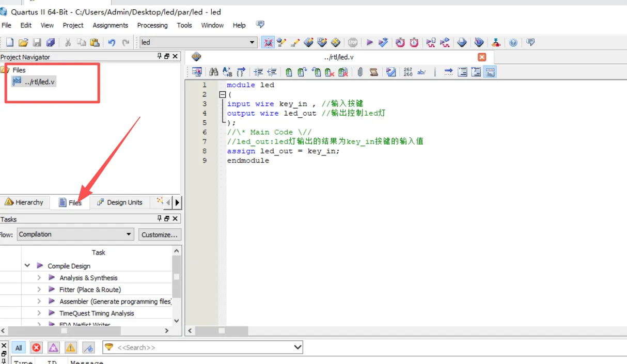The width and height of the screenshot is (627, 364).
Task: Toggle the Settings icon on main toolbar
Action: (268, 42)
